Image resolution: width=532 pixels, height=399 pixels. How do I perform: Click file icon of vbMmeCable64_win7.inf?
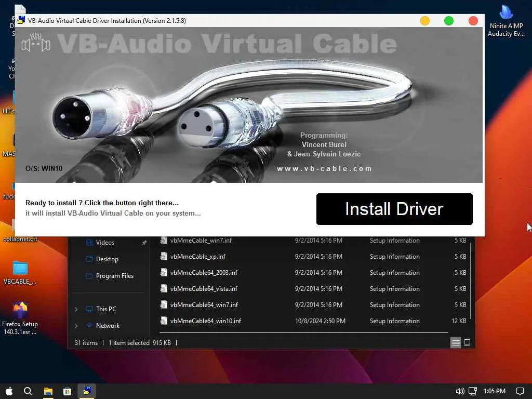pos(164,304)
